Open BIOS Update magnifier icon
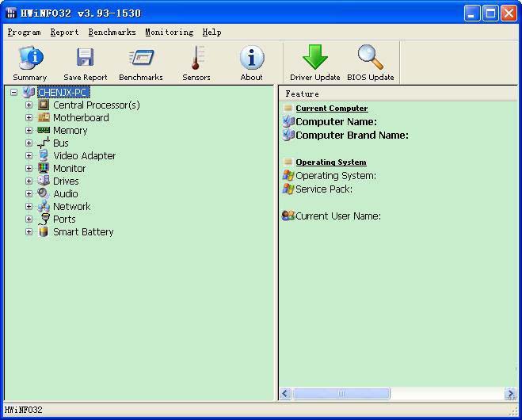The width and height of the screenshot is (522, 420). pos(370,63)
